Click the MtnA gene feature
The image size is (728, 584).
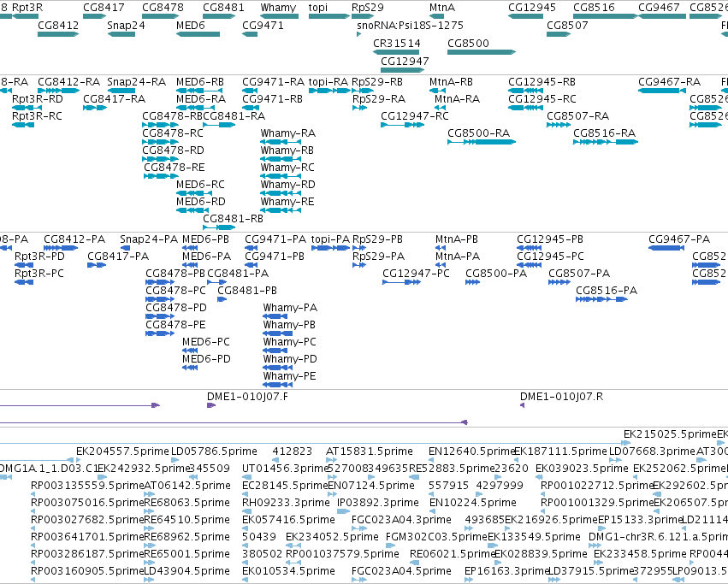pos(436,16)
